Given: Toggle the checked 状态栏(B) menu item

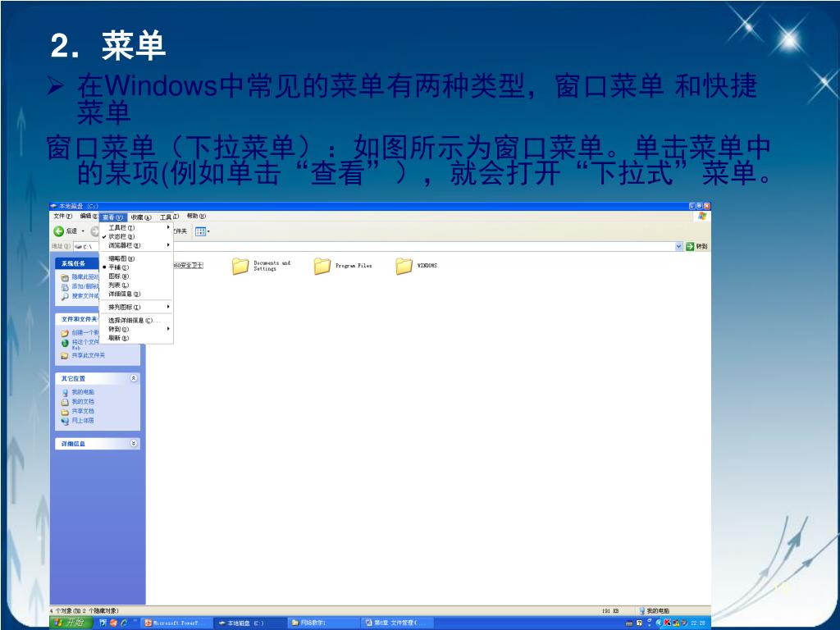Looking at the screenshot, I should click(x=137, y=237).
